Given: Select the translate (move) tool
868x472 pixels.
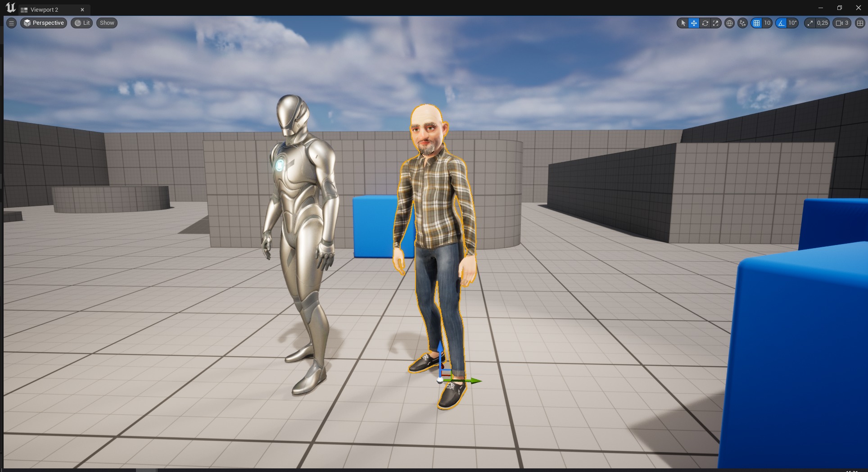Looking at the screenshot, I should tap(694, 23).
